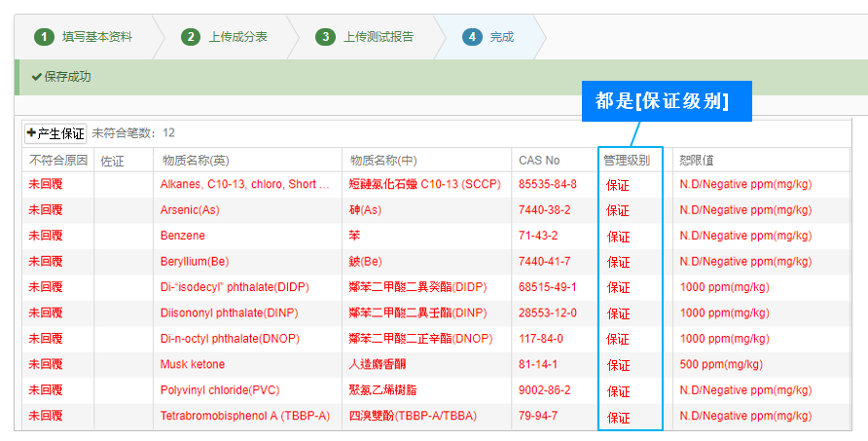Screen dimensions: 868x441
Task: Click the 保存成功 checkmark icon
Action: coord(37,77)
